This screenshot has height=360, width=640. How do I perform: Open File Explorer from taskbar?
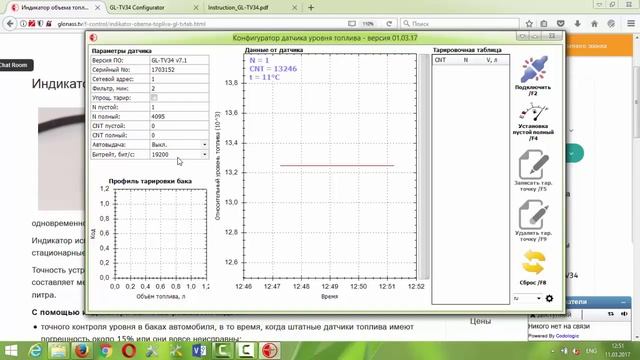coord(58,351)
